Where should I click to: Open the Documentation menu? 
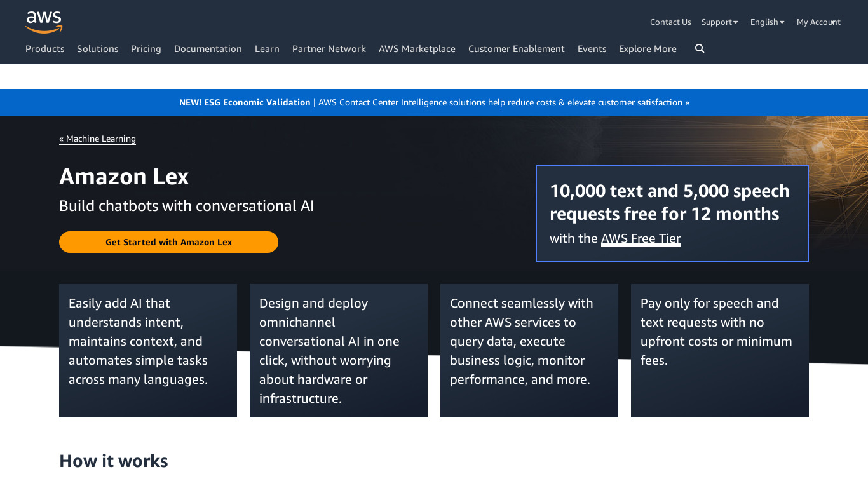[208, 49]
